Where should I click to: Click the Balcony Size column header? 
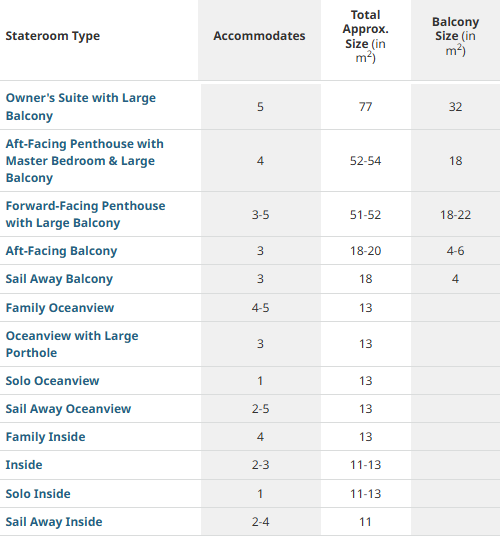click(455, 36)
